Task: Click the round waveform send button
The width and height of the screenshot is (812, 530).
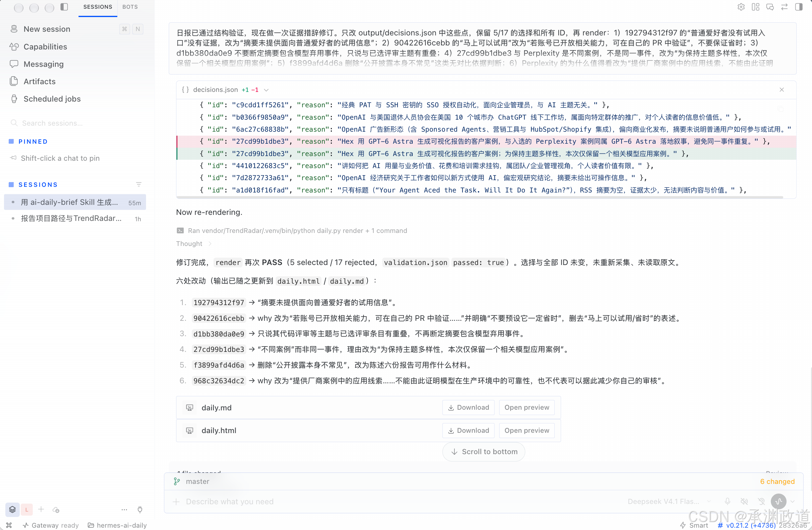Action: pyautogui.click(x=778, y=501)
